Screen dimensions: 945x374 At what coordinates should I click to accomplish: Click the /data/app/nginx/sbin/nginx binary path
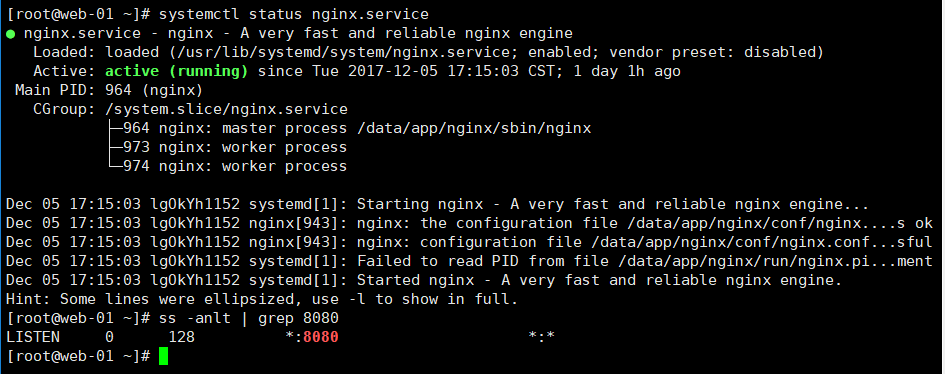click(x=474, y=128)
